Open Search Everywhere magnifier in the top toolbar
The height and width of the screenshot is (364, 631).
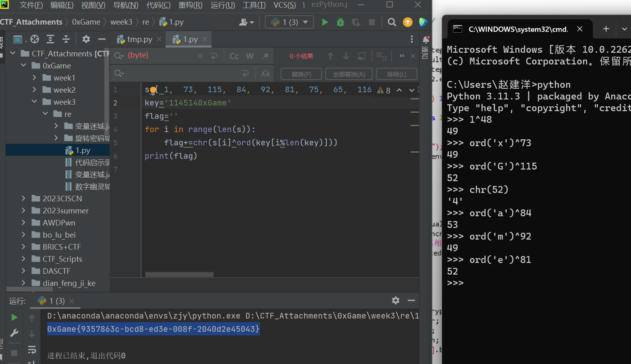pyautogui.click(x=392, y=22)
